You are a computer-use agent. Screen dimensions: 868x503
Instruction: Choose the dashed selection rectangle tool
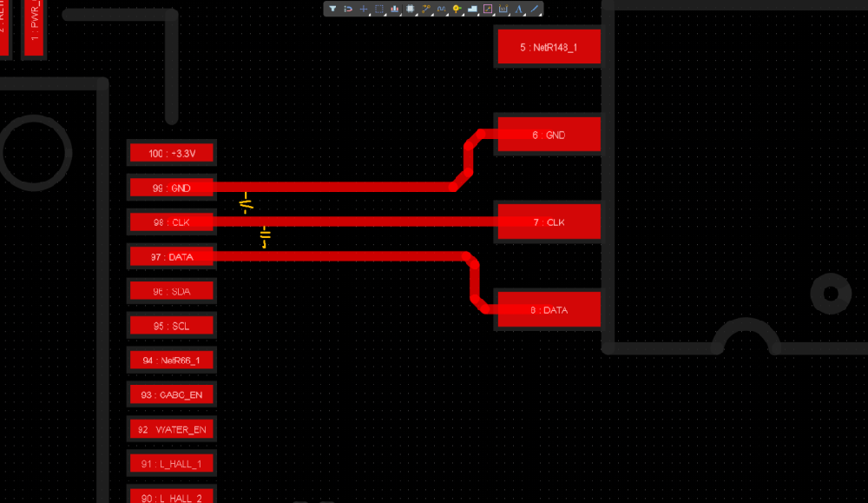(x=379, y=9)
